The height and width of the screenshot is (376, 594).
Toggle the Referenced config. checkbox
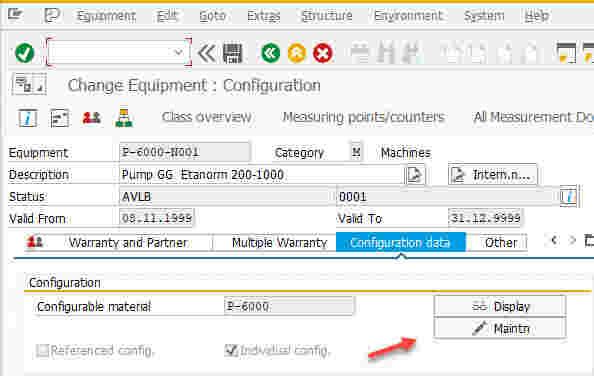tap(42, 351)
